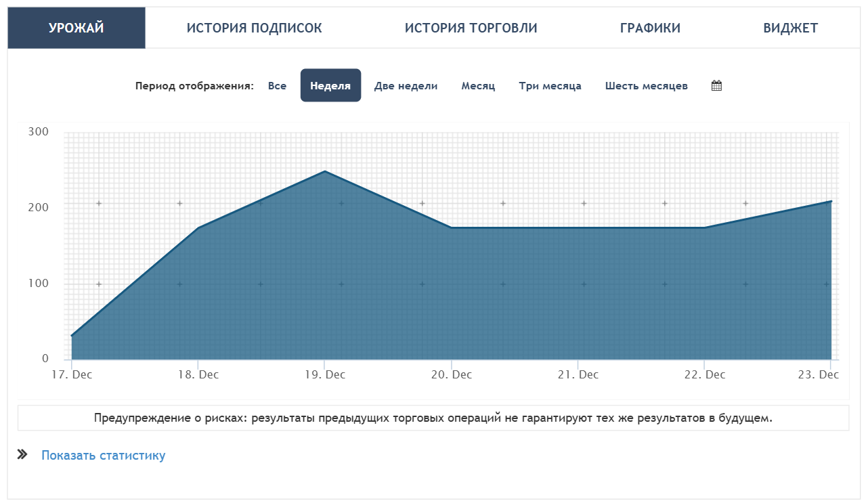Select the Все display period
The width and height of the screenshot is (868, 503).
277,86
